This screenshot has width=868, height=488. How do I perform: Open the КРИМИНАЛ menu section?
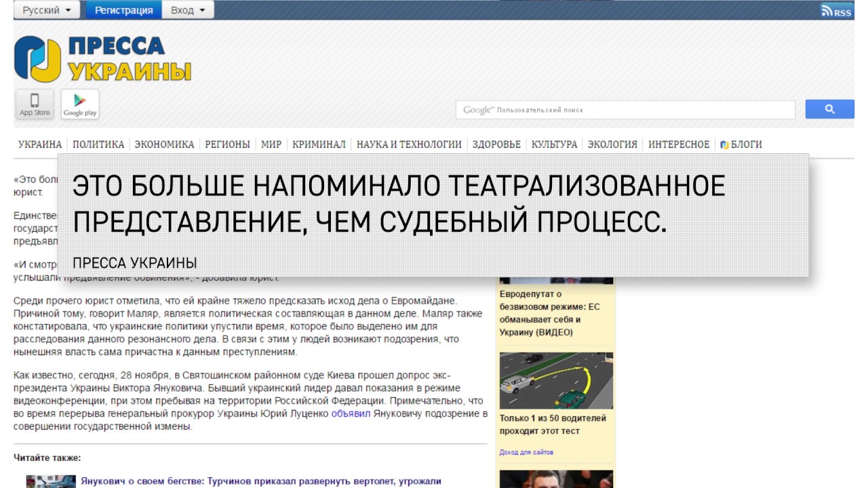(319, 144)
